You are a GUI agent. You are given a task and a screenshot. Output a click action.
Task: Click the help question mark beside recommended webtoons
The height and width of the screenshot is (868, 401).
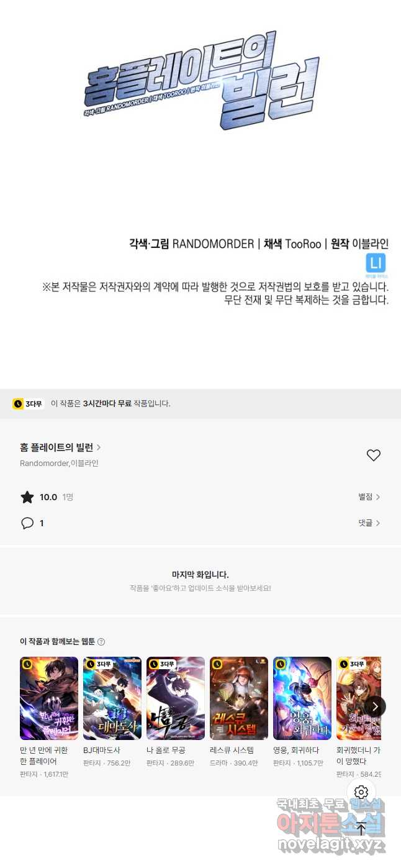point(101,642)
